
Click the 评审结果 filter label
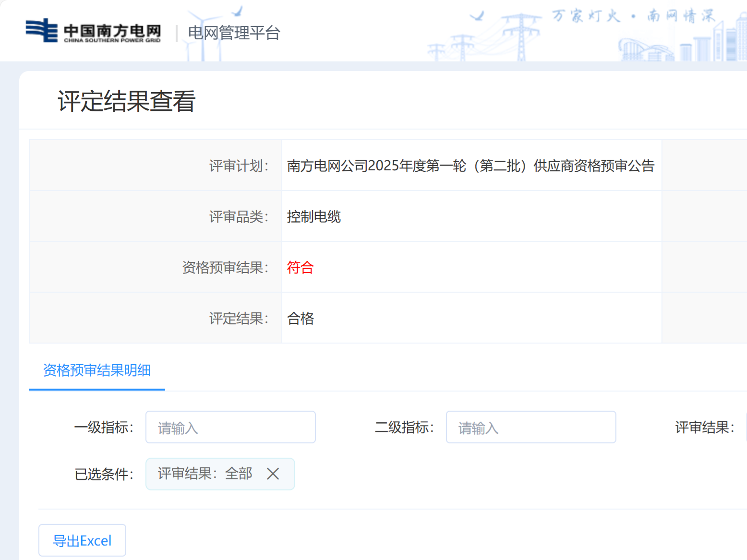point(704,427)
